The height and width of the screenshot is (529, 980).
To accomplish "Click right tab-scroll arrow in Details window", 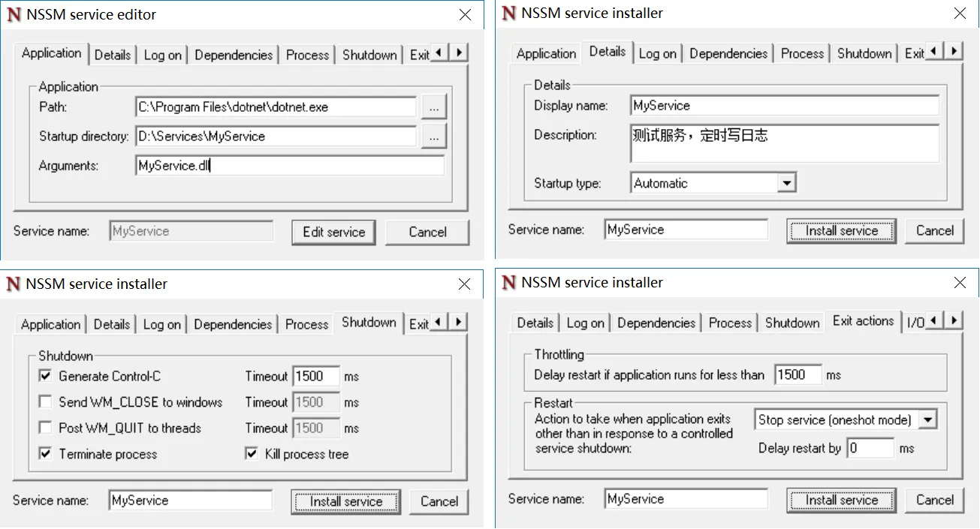I will coord(954,52).
